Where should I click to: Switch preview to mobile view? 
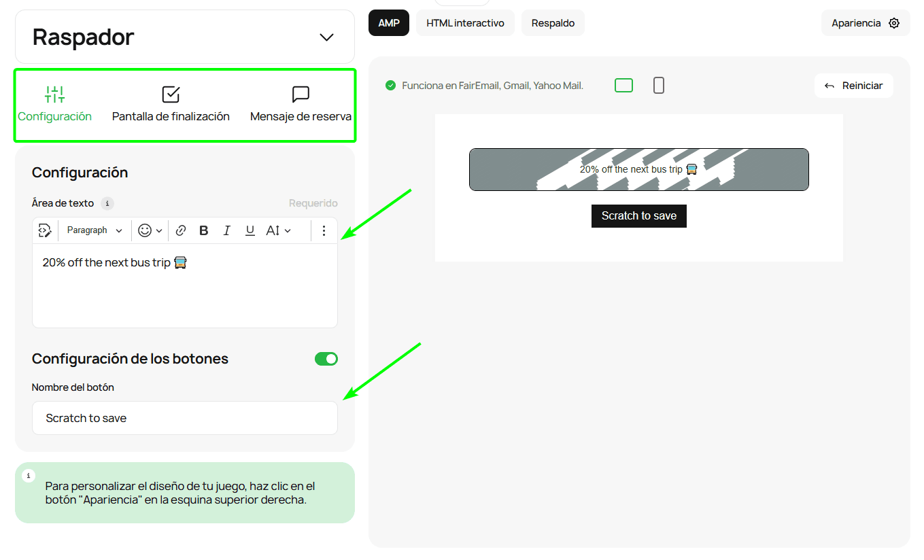tap(658, 85)
